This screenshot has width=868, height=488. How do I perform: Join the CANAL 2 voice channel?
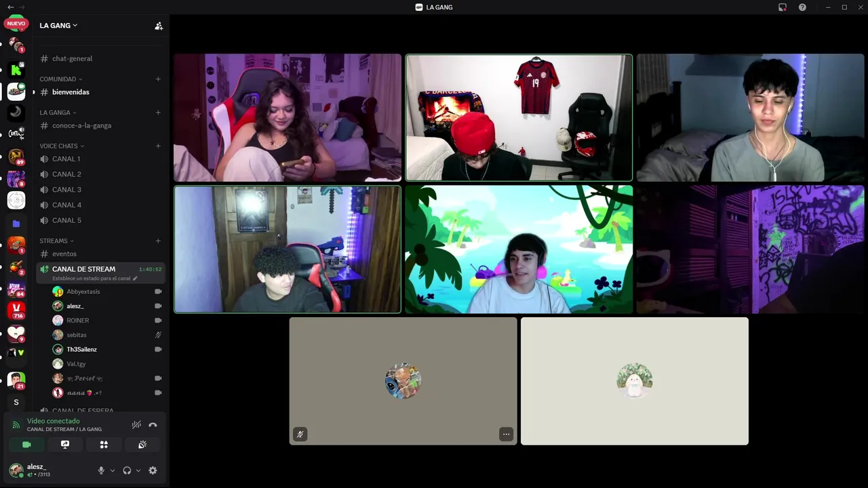click(101, 174)
